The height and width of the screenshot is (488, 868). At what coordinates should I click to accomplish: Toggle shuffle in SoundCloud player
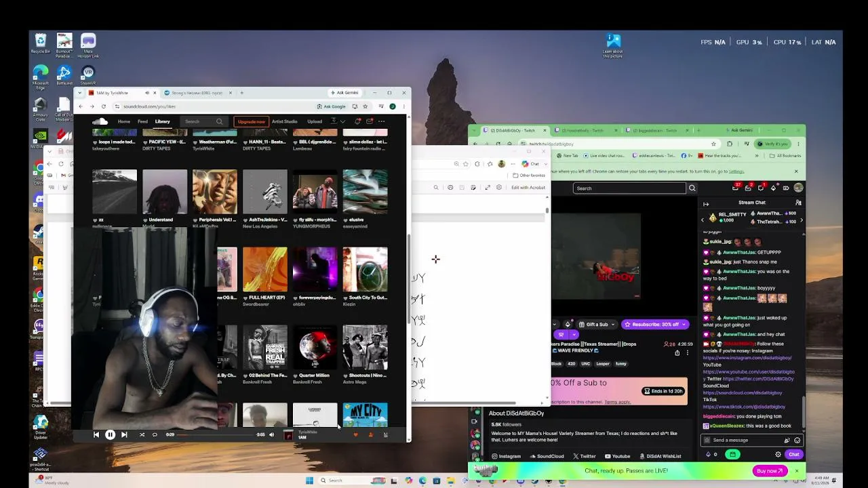[x=142, y=434]
